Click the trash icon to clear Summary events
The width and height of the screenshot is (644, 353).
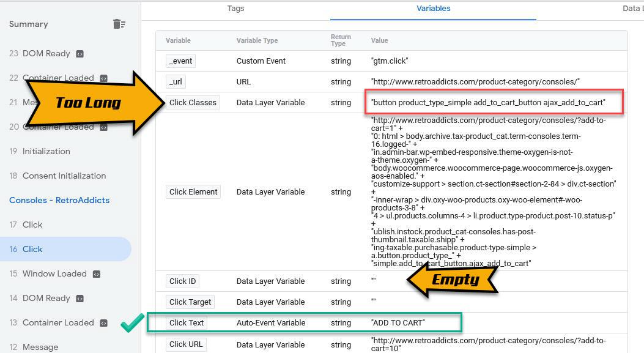(120, 23)
